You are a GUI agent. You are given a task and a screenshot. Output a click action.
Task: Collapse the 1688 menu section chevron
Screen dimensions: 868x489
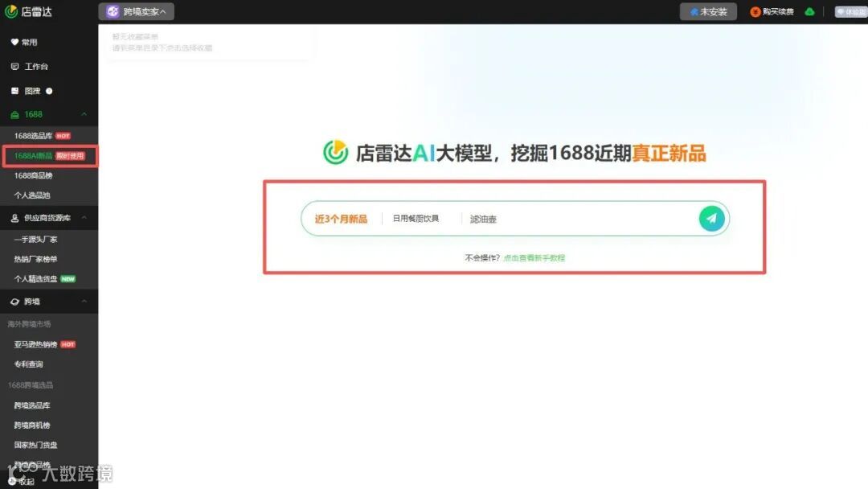84,114
